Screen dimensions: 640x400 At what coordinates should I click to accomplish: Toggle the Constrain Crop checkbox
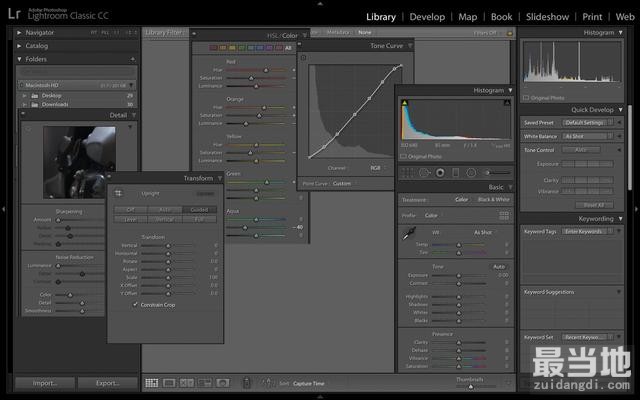(136, 304)
